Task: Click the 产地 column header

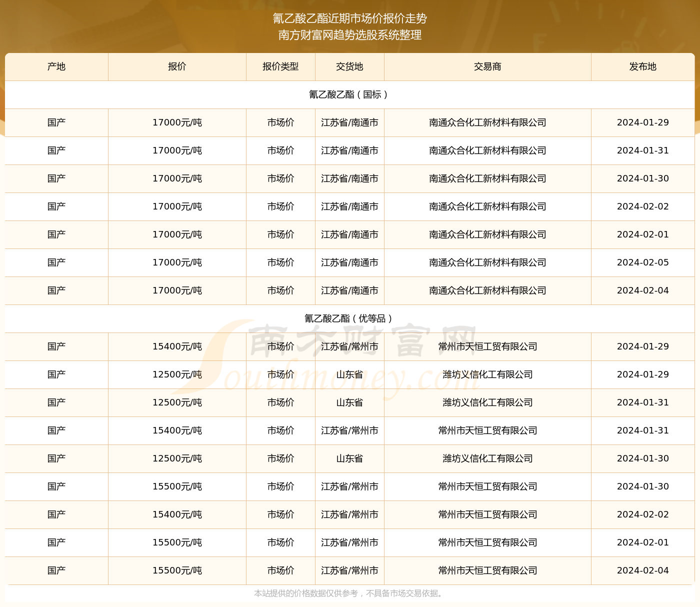Action: coord(56,66)
